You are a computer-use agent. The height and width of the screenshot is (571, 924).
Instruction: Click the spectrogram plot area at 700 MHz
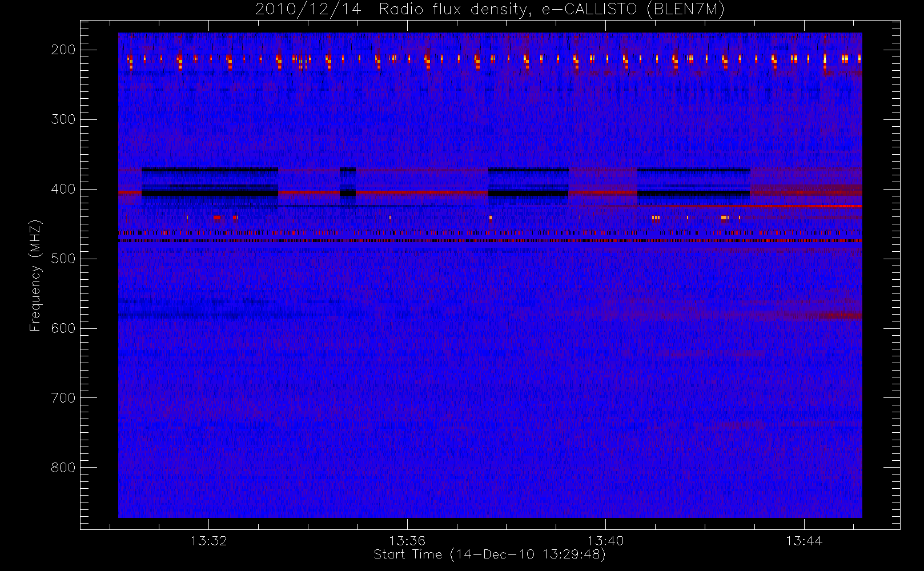click(x=490, y=398)
